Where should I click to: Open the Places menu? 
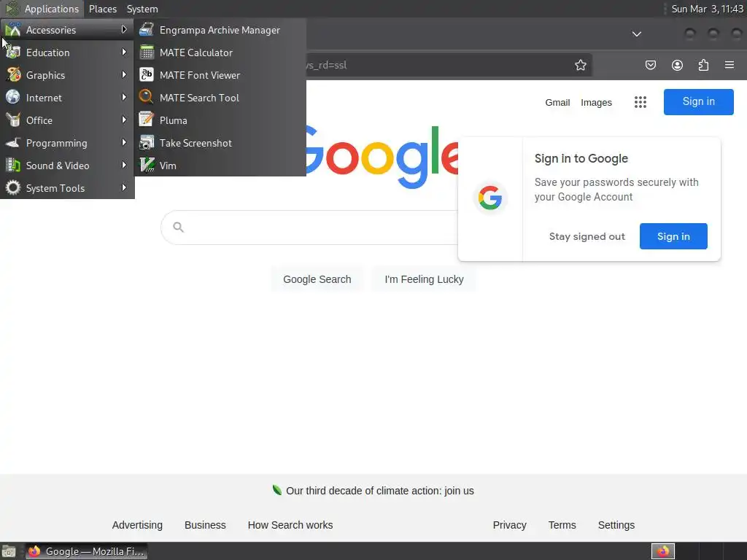point(102,9)
